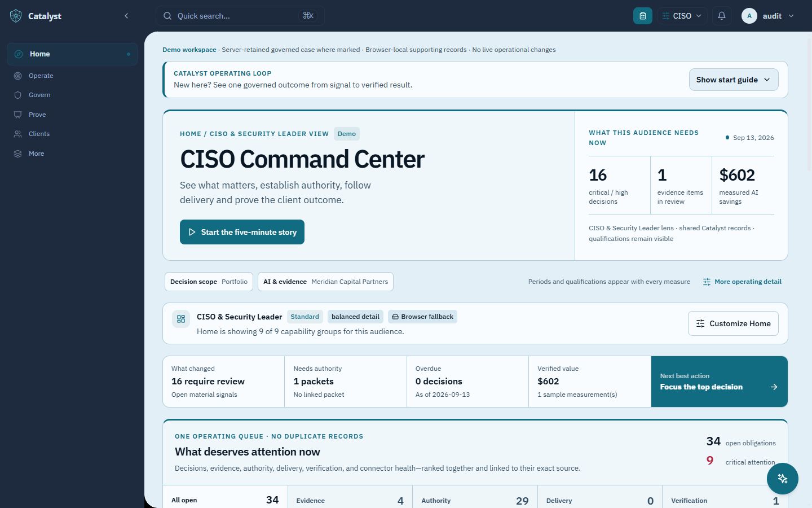
Task: Open the Overdue 0 decisions card
Action: pyautogui.click(x=467, y=382)
